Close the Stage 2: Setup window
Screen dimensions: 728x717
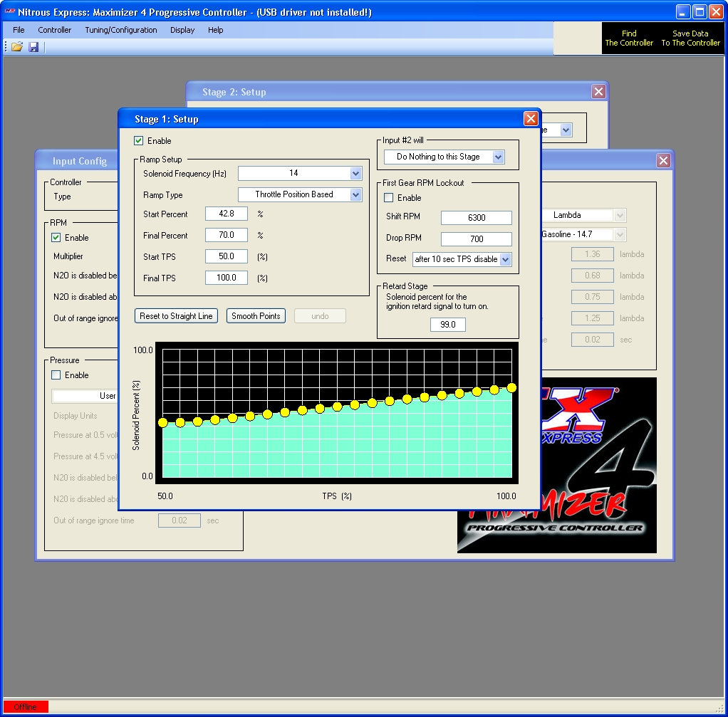coord(598,91)
